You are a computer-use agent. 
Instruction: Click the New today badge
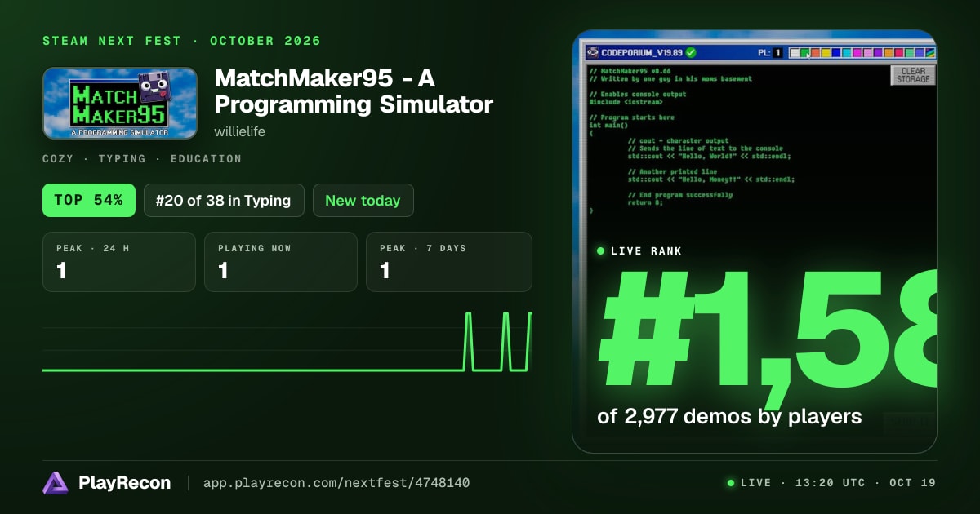(363, 200)
